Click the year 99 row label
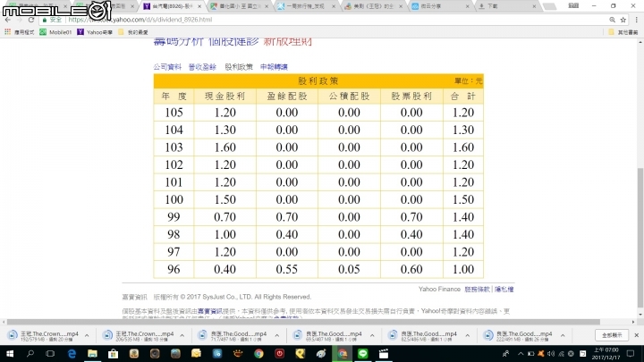The image size is (644, 362). click(x=174, y=216)
